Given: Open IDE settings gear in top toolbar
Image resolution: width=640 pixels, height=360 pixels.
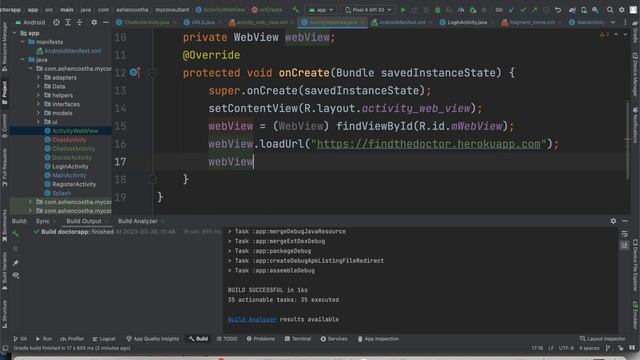Looking at the screenshot, I should coord(622,9).
